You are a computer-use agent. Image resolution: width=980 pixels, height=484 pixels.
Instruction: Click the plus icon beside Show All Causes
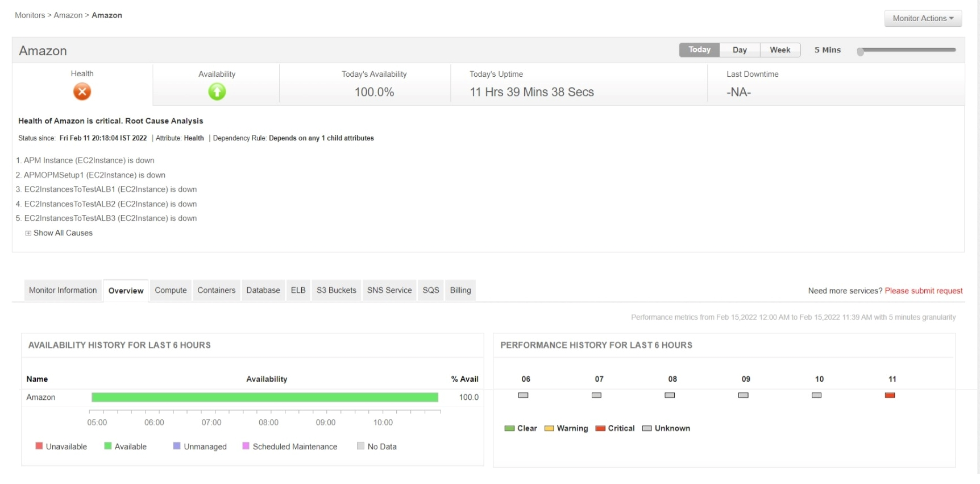(x=28, y=233)
